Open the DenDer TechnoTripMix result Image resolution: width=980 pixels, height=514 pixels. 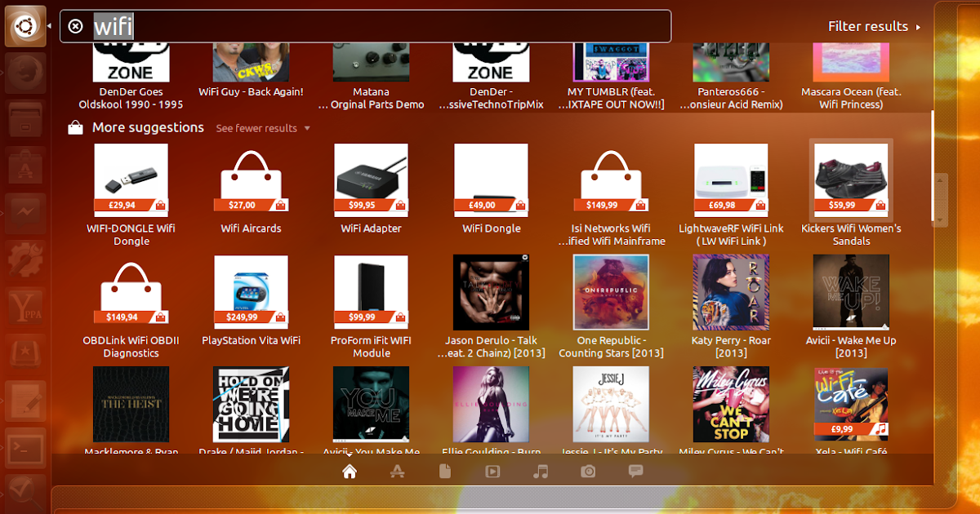[491, 78]
